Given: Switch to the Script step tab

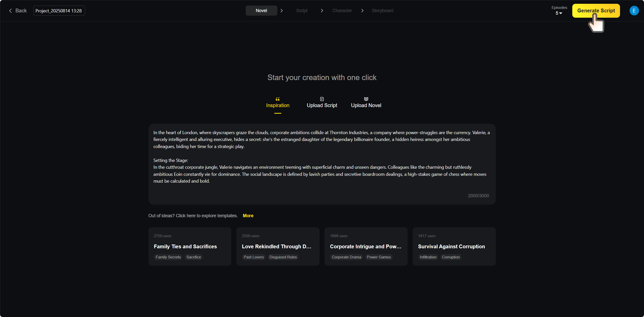Looking at the screenshot, I should [302, 11].
